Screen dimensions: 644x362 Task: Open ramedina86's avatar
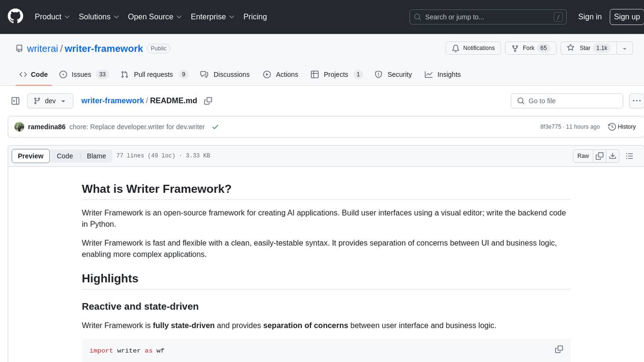tap(19, 127)
